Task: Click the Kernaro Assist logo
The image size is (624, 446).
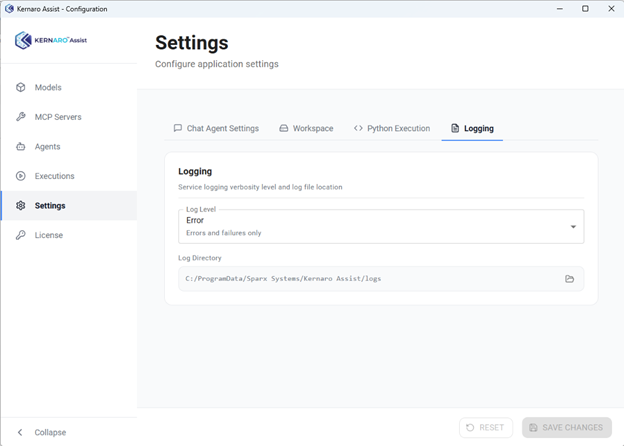Action: click(x=51, y=41)
